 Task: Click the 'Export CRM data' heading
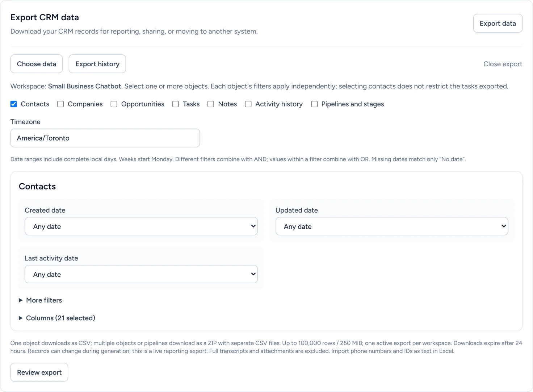coord(45,17)
